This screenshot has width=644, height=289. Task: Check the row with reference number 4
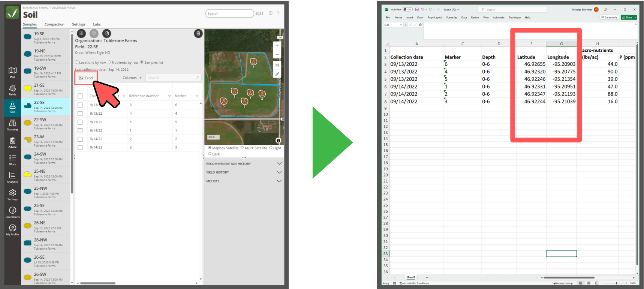(80, 113)
